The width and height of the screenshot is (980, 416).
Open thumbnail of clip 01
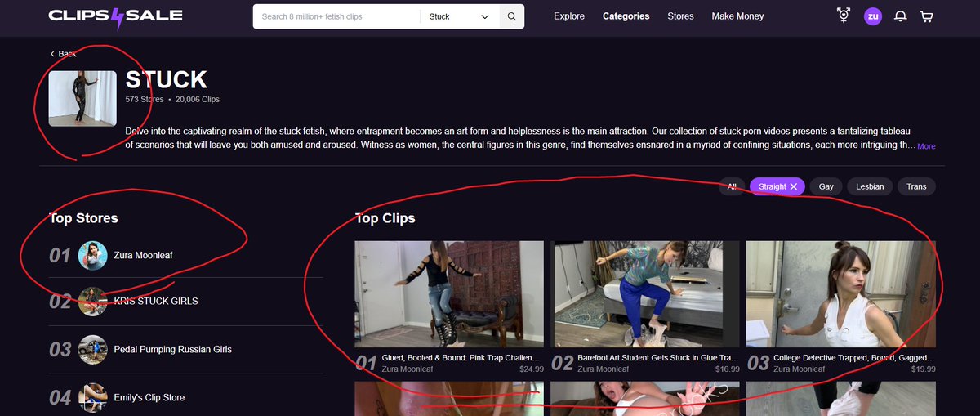click(449, 294)
